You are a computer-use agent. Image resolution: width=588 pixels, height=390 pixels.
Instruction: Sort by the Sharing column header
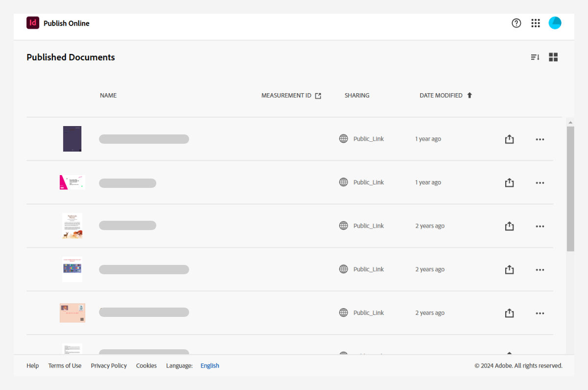(x=357, y=95)
